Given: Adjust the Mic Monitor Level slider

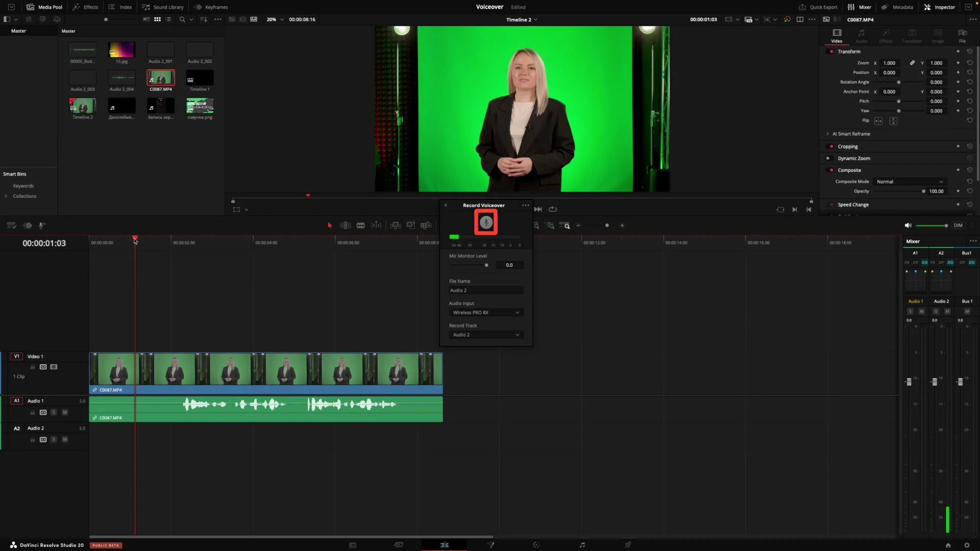Looking at the screenshot, I should (486, 265).
